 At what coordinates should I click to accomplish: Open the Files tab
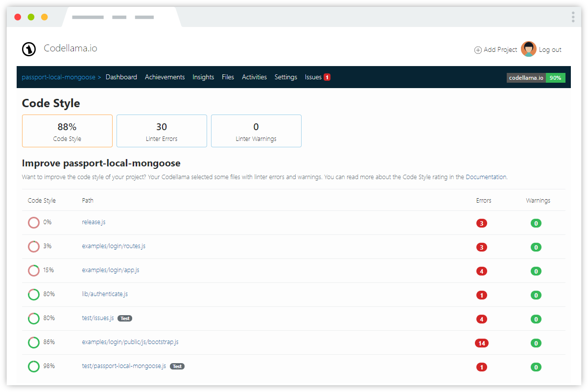point(228,77)
